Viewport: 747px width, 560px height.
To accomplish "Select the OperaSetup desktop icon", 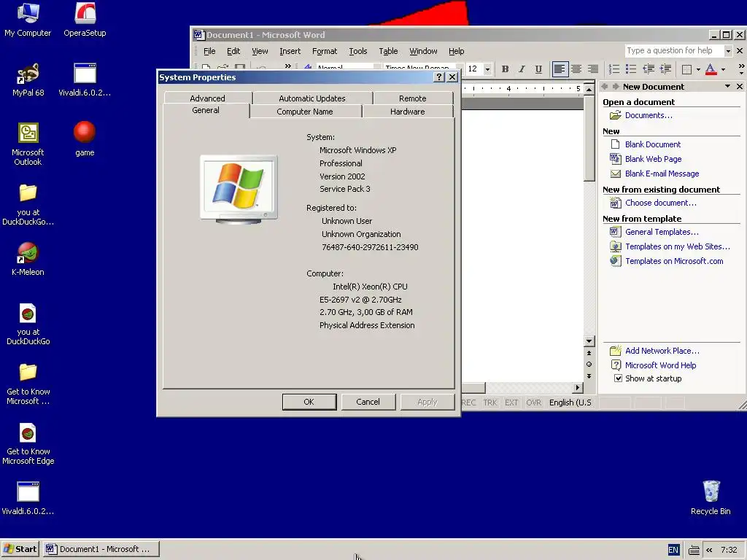I will click(85, 20).
